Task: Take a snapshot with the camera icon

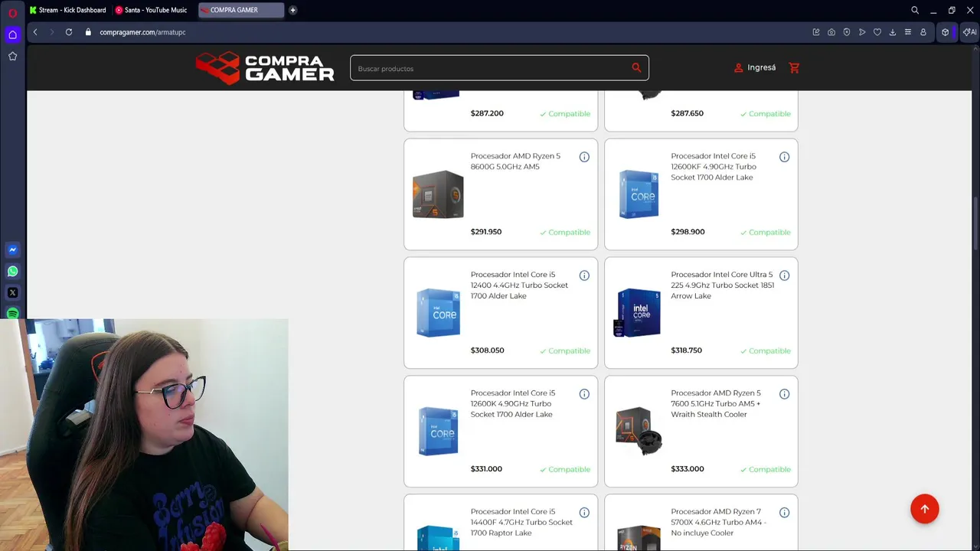Action: [x=831, y=32]
